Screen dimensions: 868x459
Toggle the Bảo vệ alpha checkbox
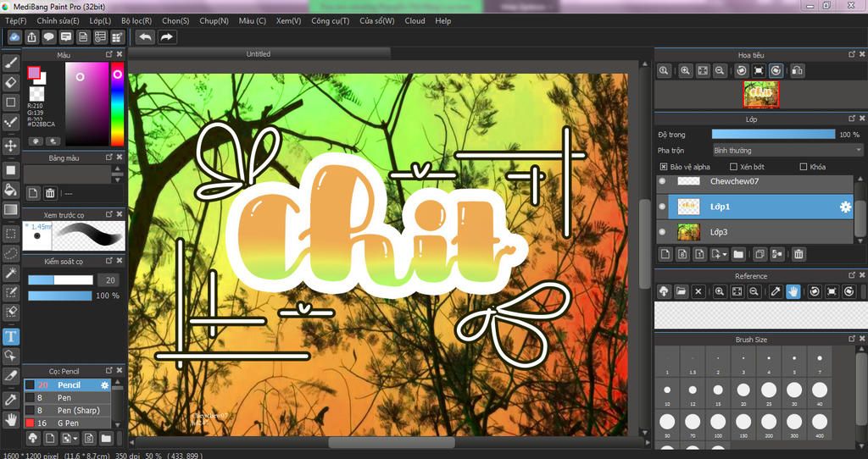pos(663,167)
